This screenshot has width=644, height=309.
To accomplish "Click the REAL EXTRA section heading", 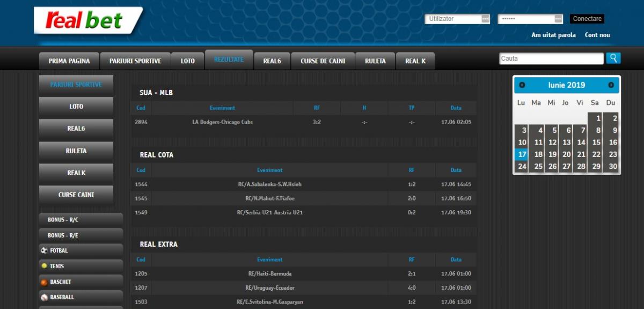I will click(x=159, y=244).
